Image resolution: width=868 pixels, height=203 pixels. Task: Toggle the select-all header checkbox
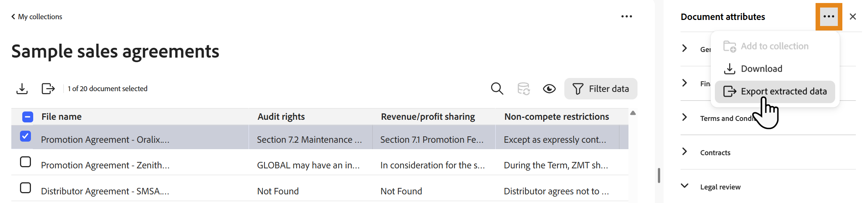click(28, 117)
